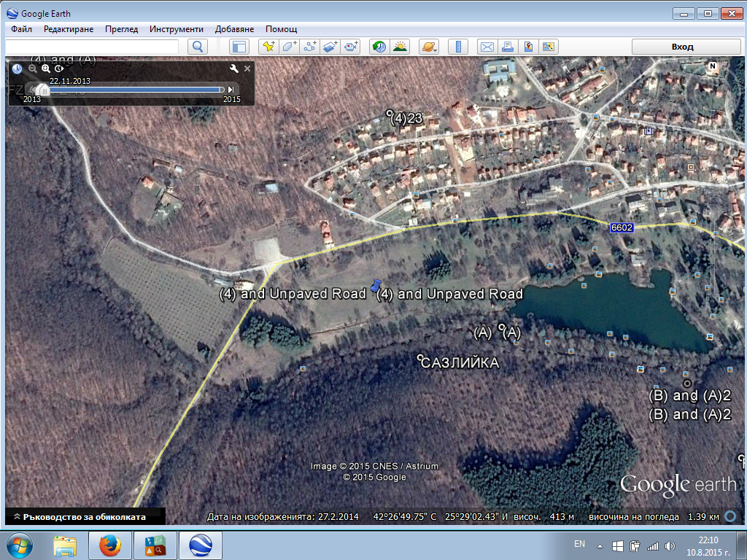
Task: Click the time slider animation clock icon
Action: [59, 69]
